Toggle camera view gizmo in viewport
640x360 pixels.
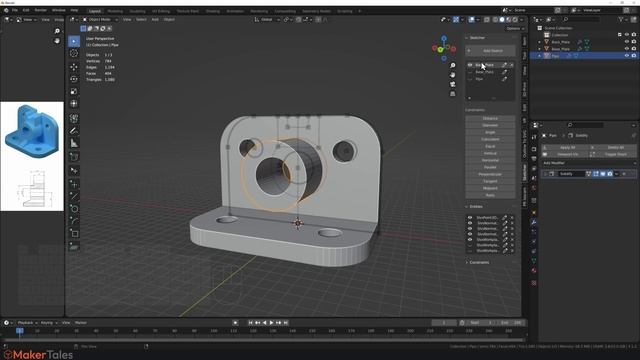(453, 84)
